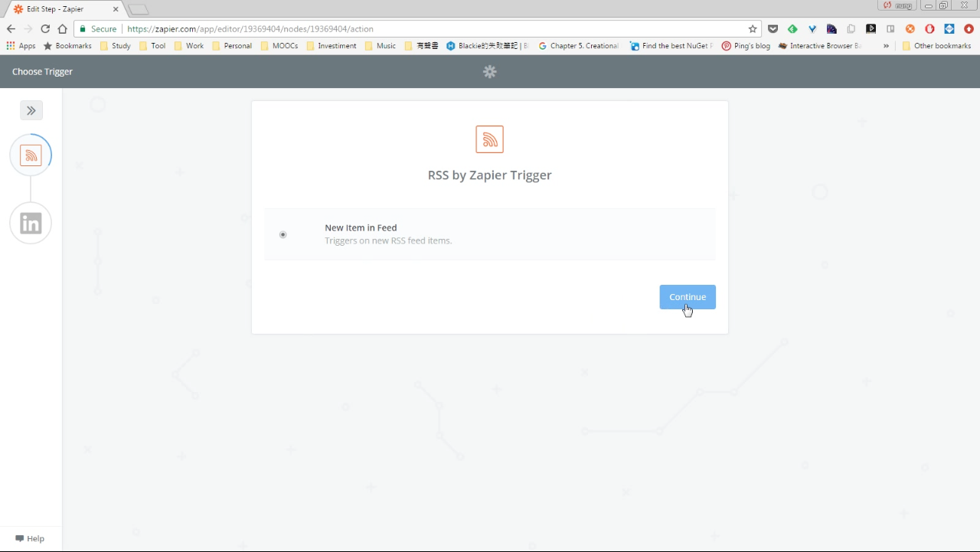Click the orange lifebuoy extension icon
Screen dimensions: 980x552
[910, 29]
